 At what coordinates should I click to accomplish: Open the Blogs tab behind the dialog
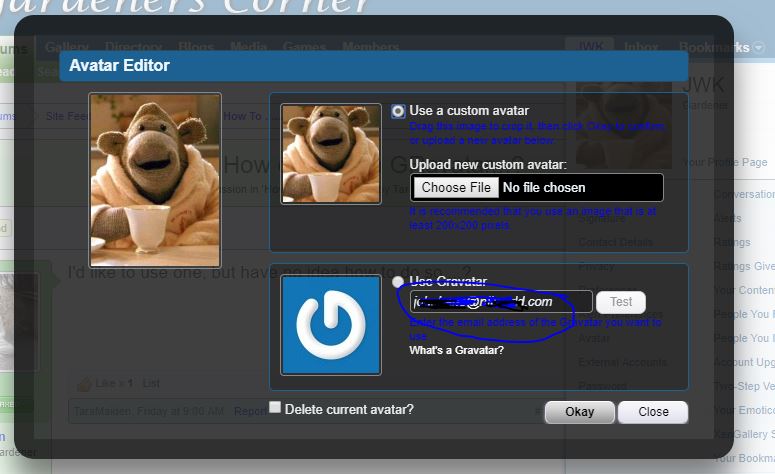[x=196, y=47]
